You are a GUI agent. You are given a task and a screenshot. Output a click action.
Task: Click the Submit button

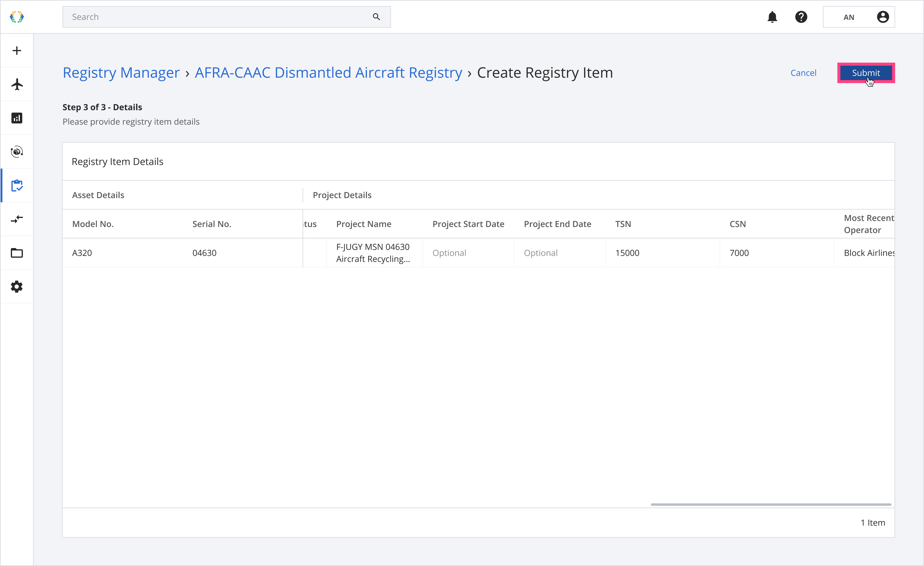click(x=866, y=73)
